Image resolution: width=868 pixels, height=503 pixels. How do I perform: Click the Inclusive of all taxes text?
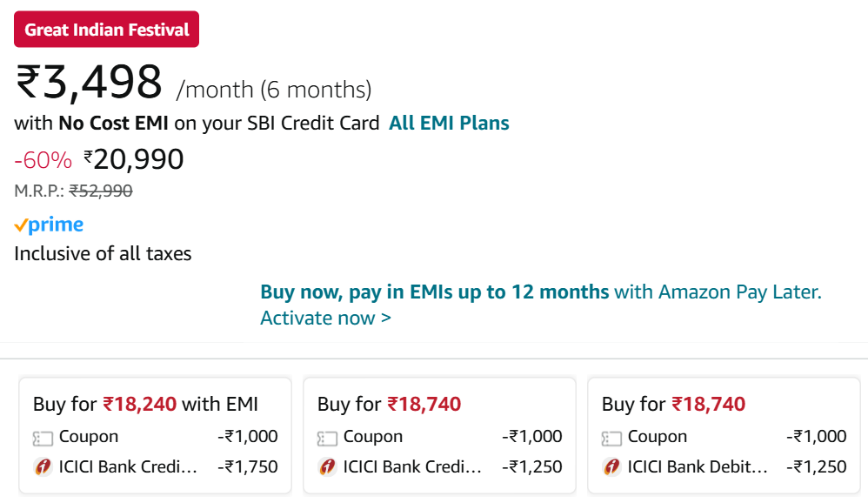[x=103, y=254]
